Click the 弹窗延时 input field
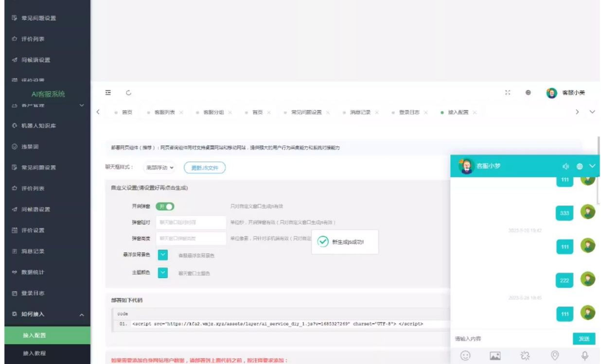Viewport: 601px width, 364px height. pos(191,223)
